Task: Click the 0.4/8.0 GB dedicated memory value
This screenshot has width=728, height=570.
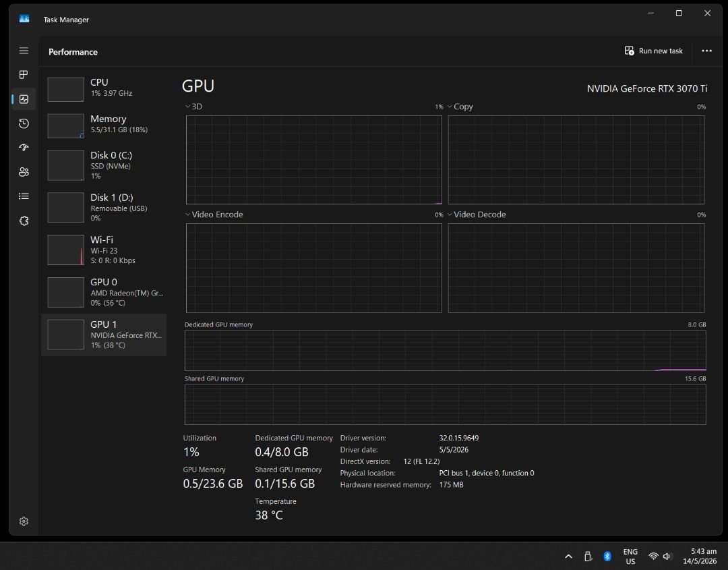Action: [282, 452]
